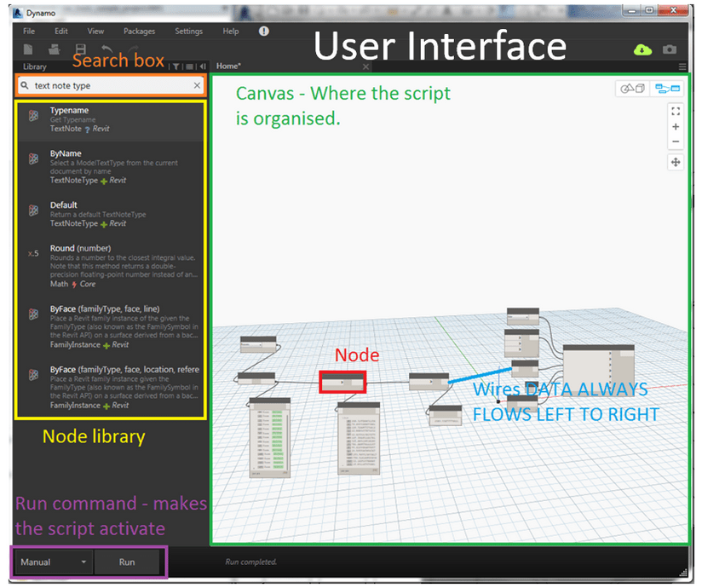Zoom in using the plus canvas button
This screenshot has width=702, height=588.
point(676,127)
